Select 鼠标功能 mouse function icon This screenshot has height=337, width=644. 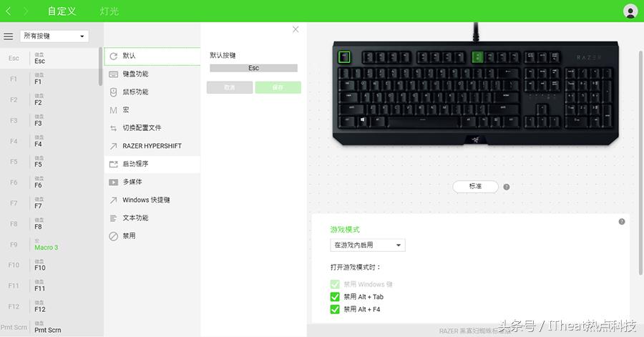pos(113,92)
